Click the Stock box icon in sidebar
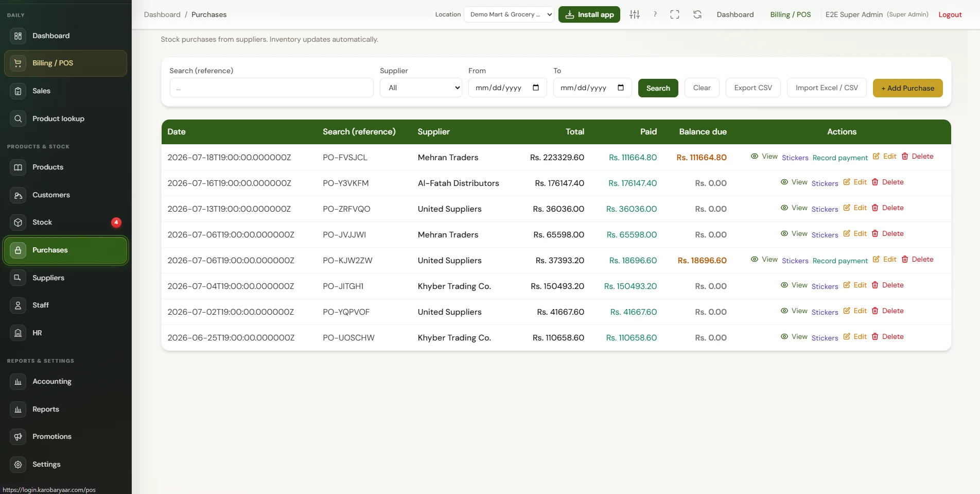The image size is (980, 494). pos(18,223)
